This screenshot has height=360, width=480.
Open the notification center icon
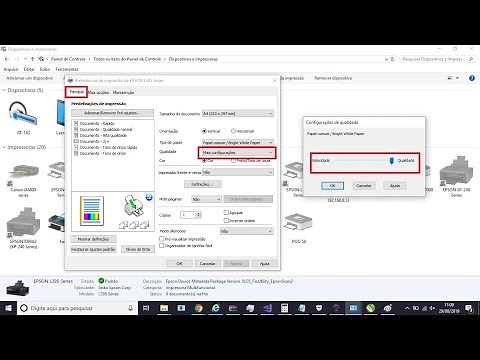click(469, 308)
